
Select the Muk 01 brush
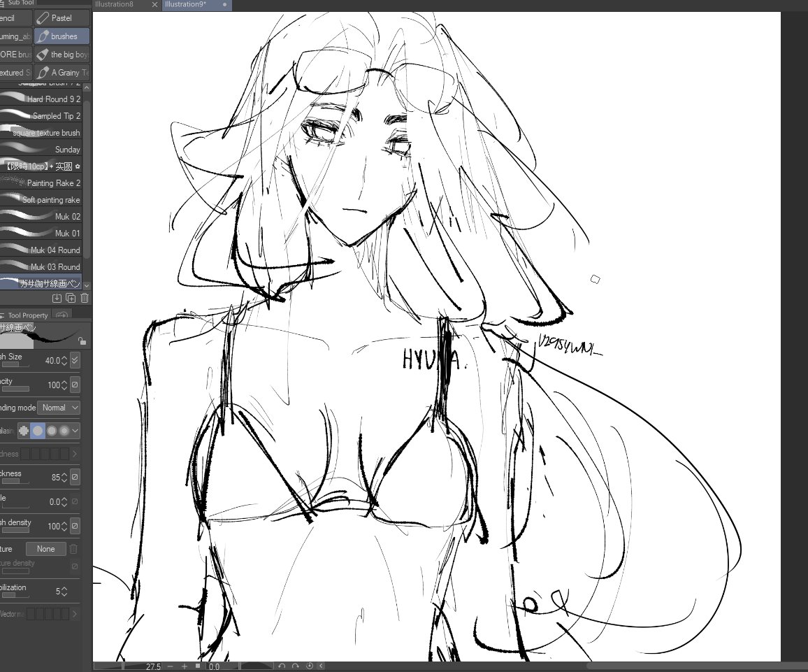[41, 233]
